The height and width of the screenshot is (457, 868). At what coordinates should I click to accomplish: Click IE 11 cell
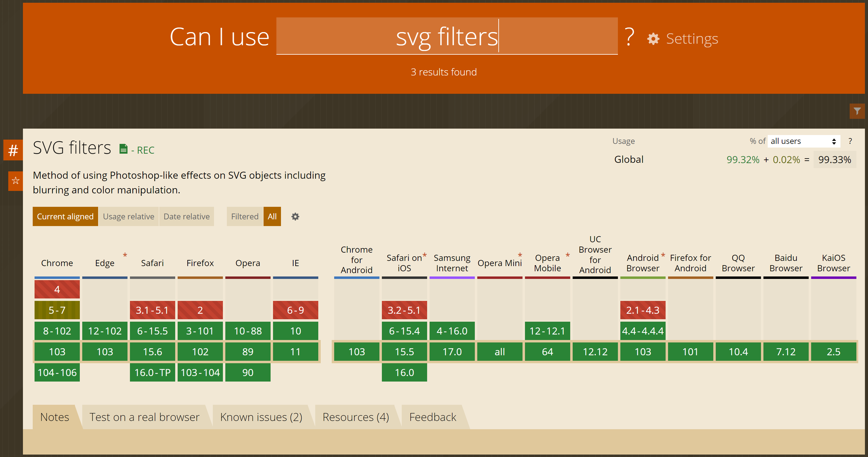(x=296, y=352)
